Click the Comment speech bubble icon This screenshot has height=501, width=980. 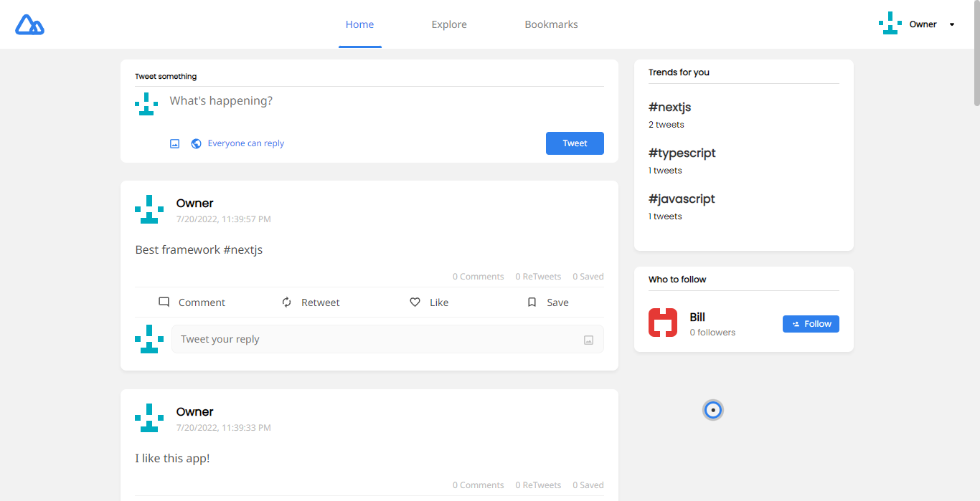[x=164, y=302]
